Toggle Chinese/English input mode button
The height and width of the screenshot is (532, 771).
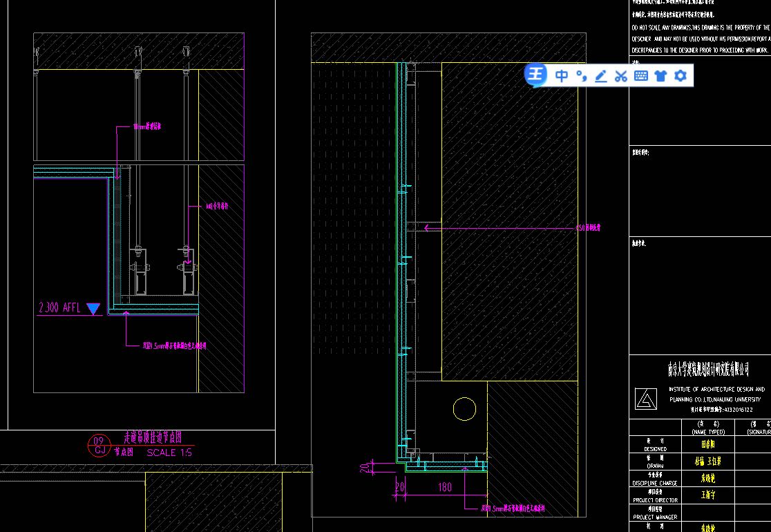pos(562,76)
